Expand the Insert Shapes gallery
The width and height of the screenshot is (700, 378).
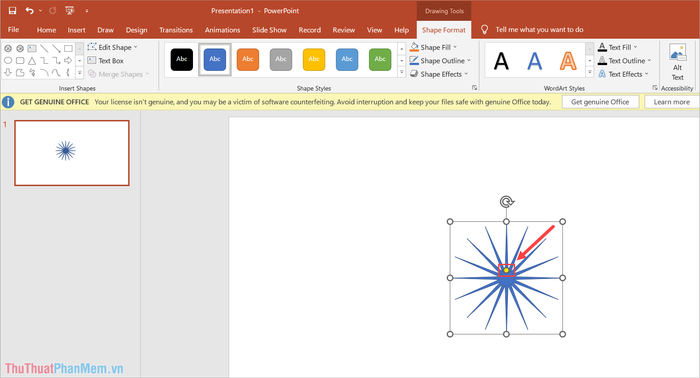[79, 73]
